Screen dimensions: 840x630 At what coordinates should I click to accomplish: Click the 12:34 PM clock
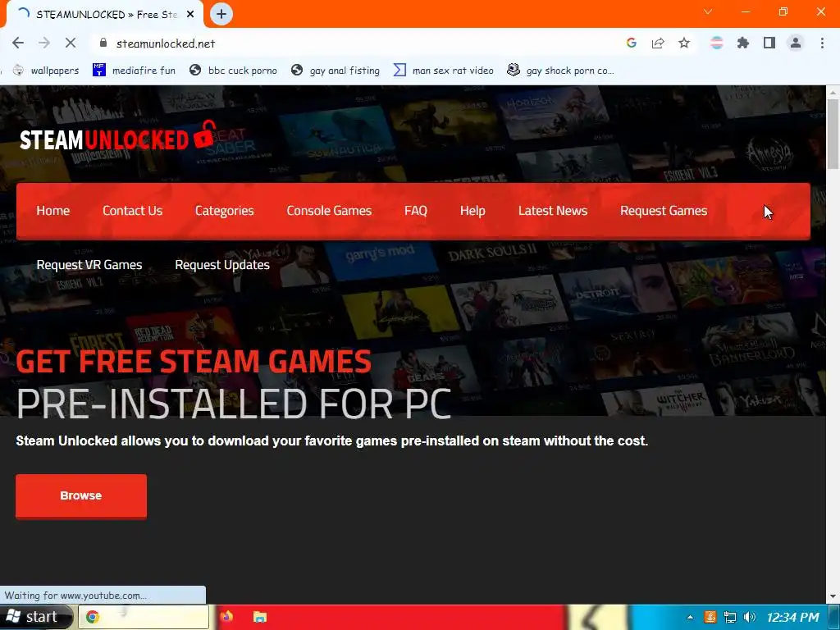point(793,617)
